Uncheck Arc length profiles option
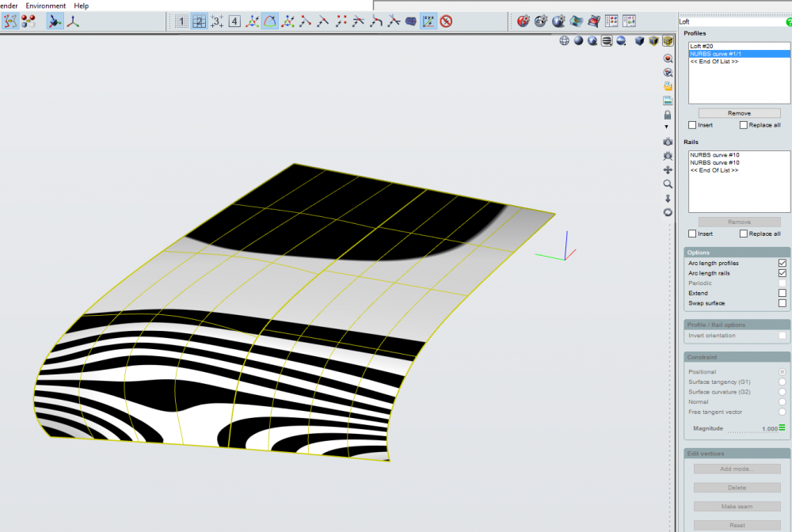 coord(782,263)
